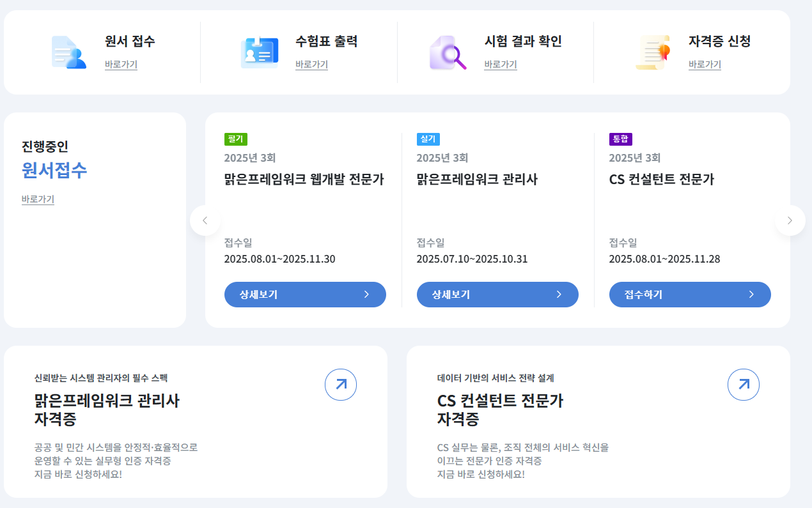Screen dimensions: 812x508
Task: Show next exam cards with right arrow
Action: pyautogui.click(x=790, y=220)
